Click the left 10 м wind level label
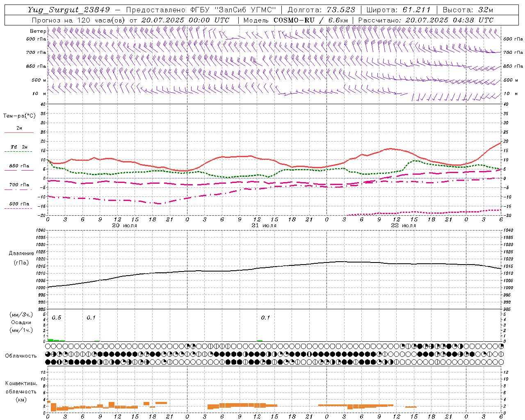 (39, 94)
